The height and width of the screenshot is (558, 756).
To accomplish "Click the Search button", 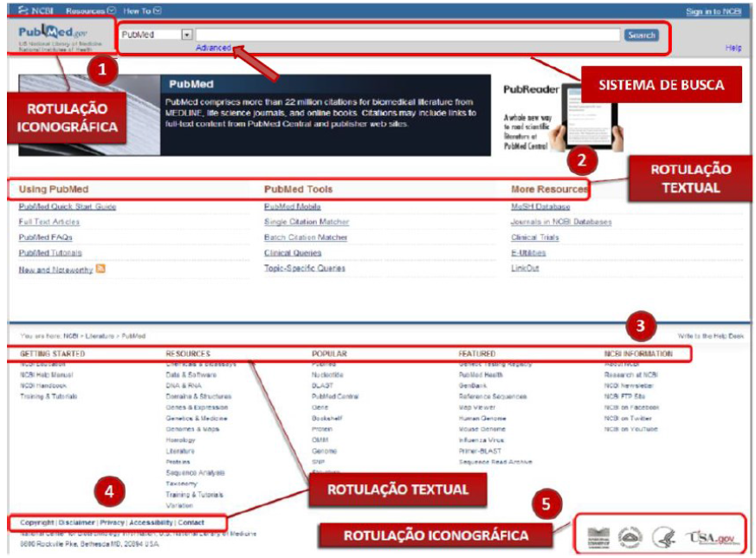I will (641, 36).
